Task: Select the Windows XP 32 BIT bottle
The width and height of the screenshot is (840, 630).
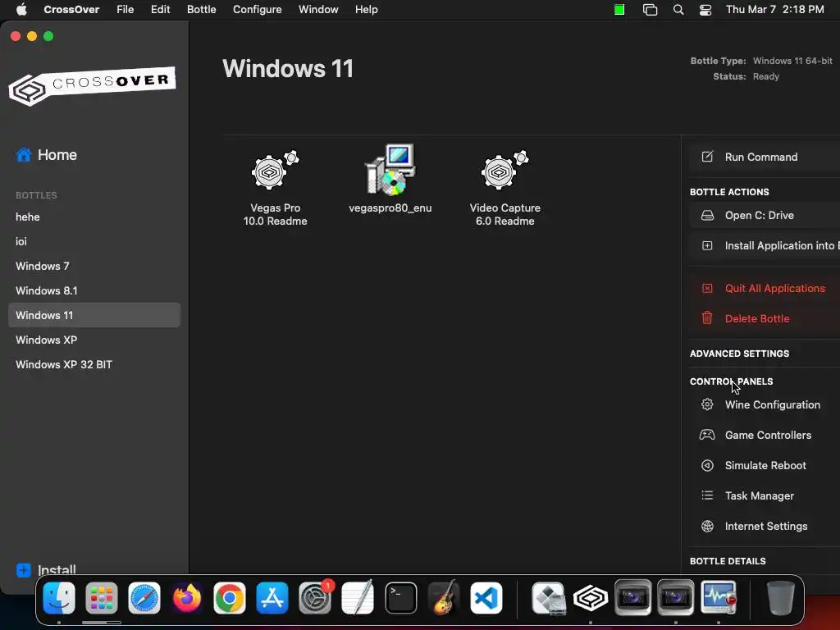Action: (x=94, y=365)
